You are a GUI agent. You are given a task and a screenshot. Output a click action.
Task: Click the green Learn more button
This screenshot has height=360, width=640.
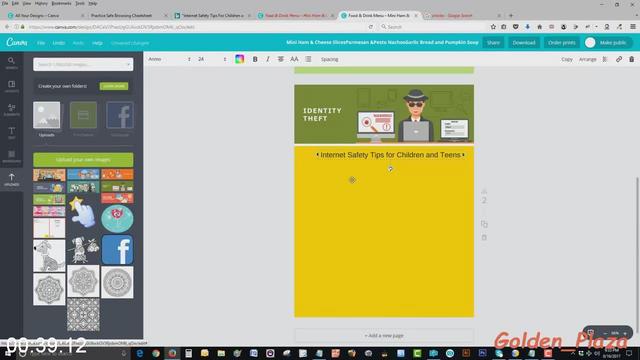pyautogui.click(x=114, y=86)
